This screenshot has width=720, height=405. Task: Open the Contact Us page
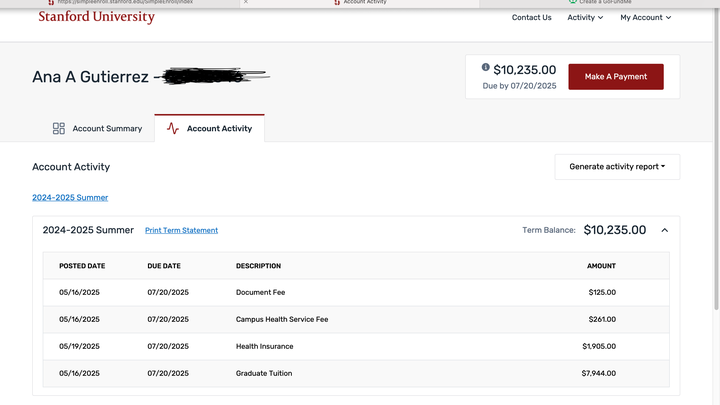pyautogui.click(x=531, y=17)
